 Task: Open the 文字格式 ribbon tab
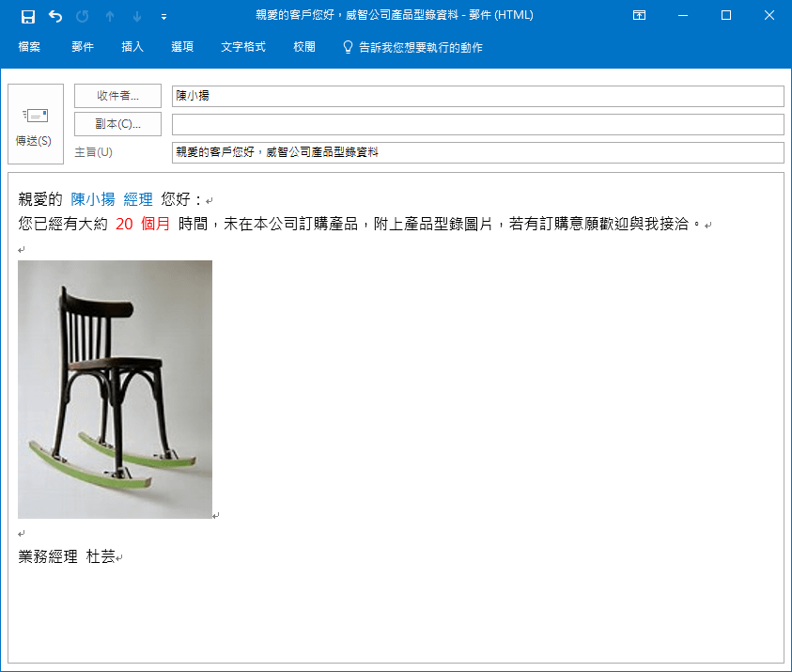[x=243, y=47]
